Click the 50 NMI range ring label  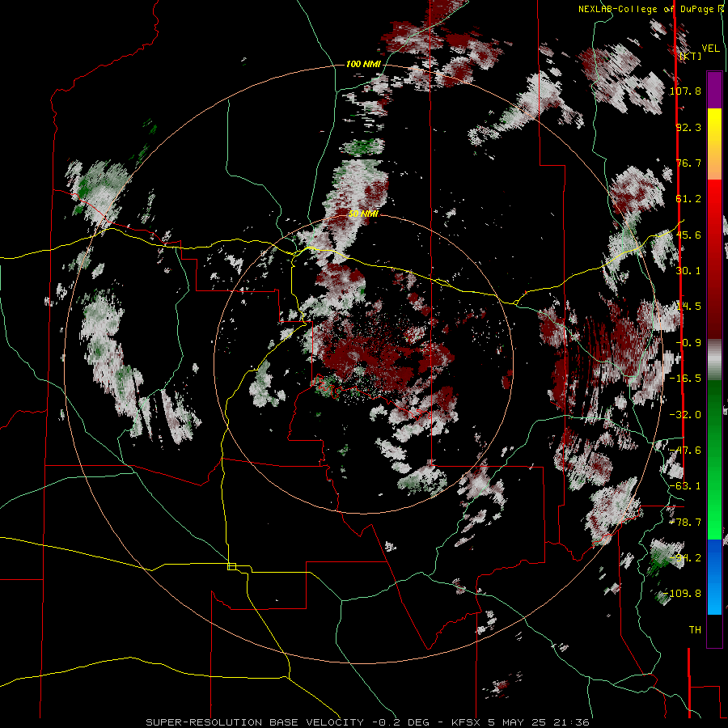(x=363, y=214)
